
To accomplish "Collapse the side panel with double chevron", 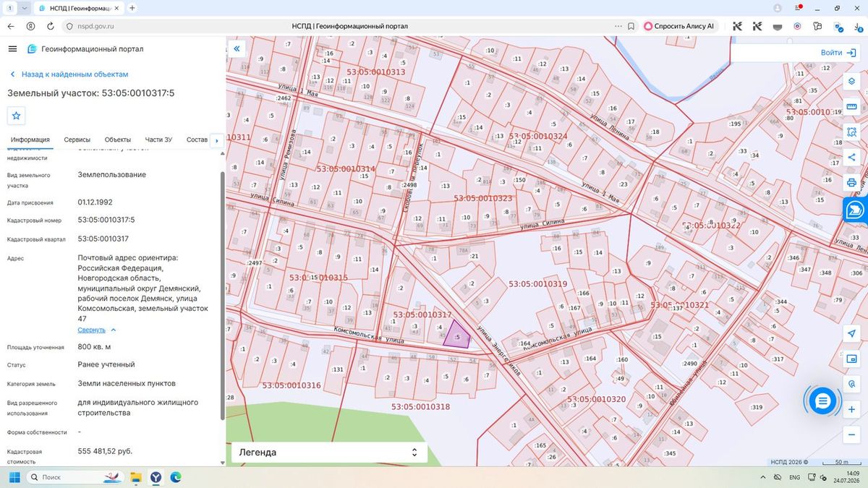I will point(237,48).
